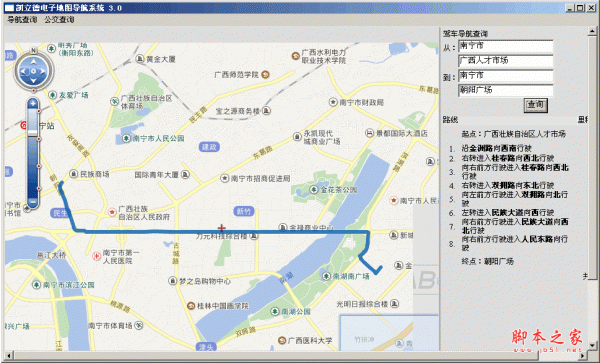
Task: Open the 导航查询 menu
Action: (x=22, y=20)
